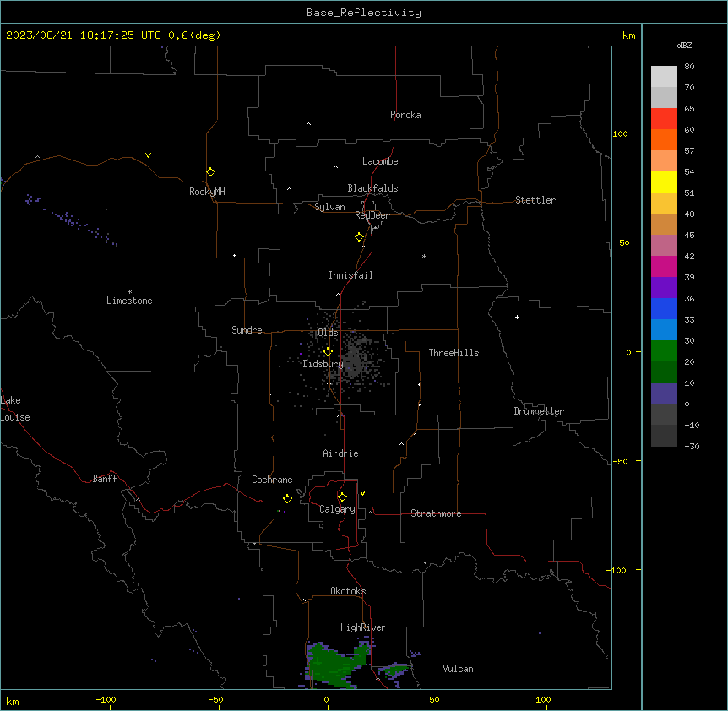Click the yellow diamond marker above RockyMH
Viewport: 728px width, 711px height.
(x=210, y=171)
